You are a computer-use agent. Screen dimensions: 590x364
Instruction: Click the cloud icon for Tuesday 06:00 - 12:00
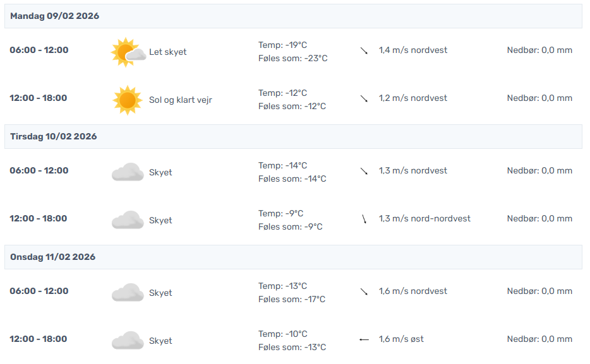[x=127, y=172]
